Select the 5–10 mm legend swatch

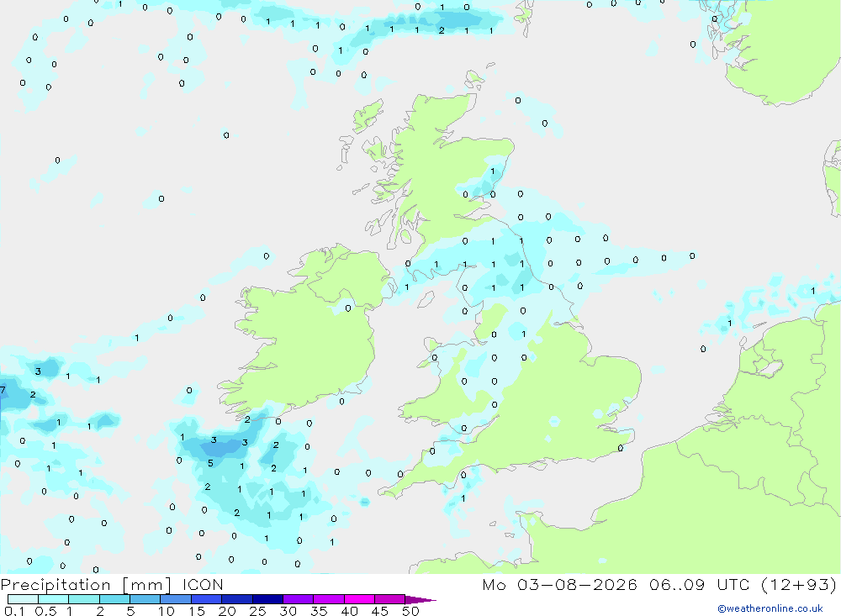(x=145, y=599)
